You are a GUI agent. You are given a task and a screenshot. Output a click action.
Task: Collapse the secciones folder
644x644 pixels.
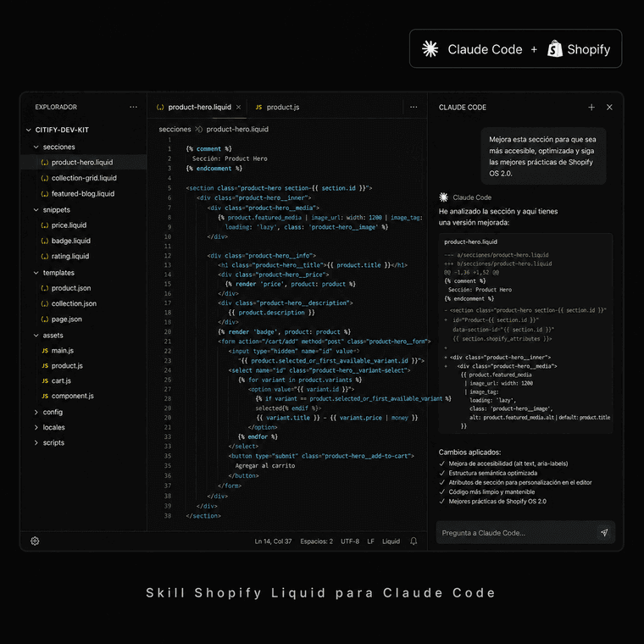pos(36,147)
